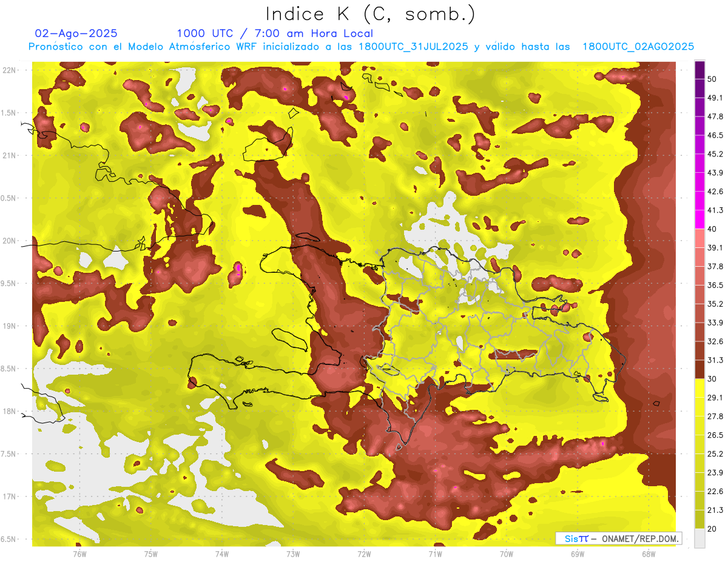Click the '35.2' color scale value

[715, 304]
